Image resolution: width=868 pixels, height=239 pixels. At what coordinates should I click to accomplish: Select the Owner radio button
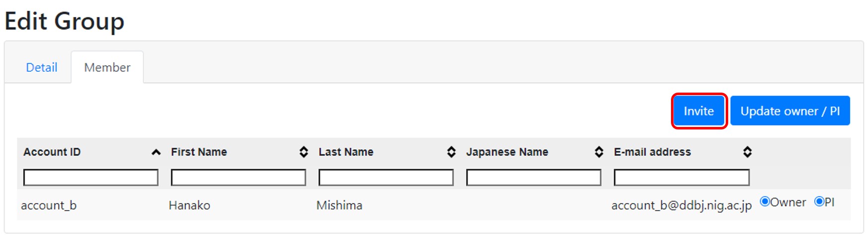click(765, 202)
